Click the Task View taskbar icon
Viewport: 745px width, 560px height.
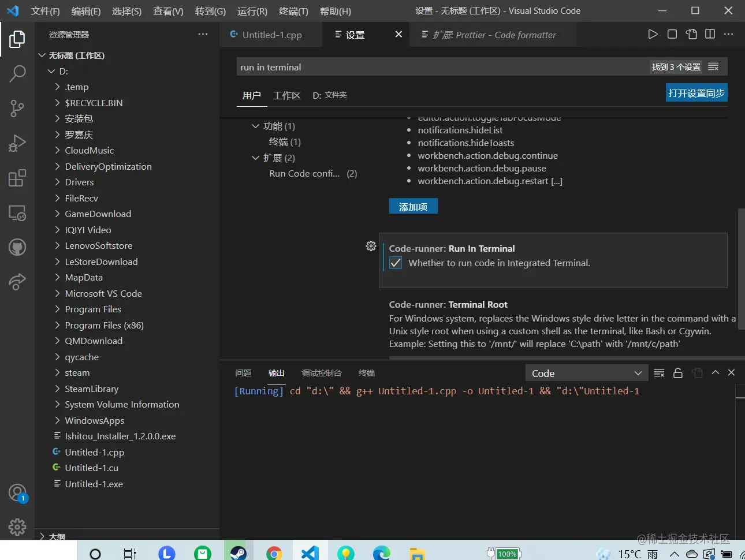130,553
